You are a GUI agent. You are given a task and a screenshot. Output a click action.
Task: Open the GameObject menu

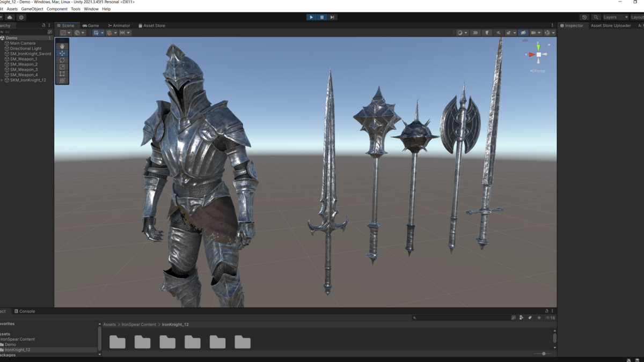point(32,9)
